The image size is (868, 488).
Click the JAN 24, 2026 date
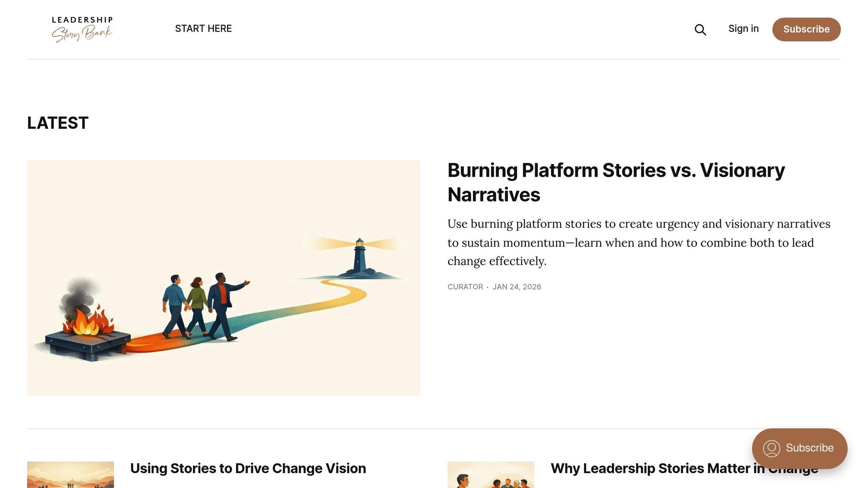pyautogui.click(x=517, y=287)
